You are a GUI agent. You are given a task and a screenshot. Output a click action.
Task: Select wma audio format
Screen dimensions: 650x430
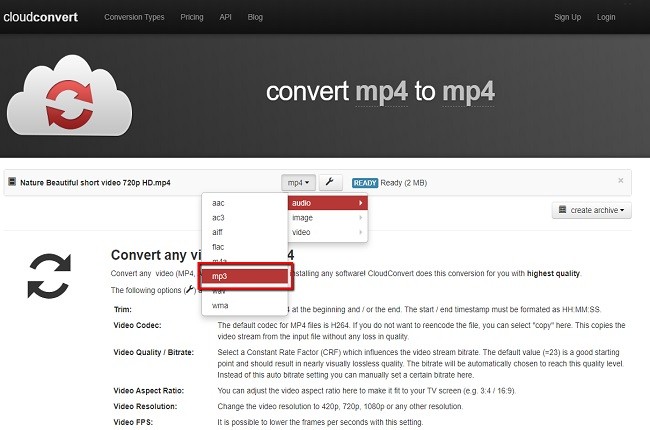point(245,306)
